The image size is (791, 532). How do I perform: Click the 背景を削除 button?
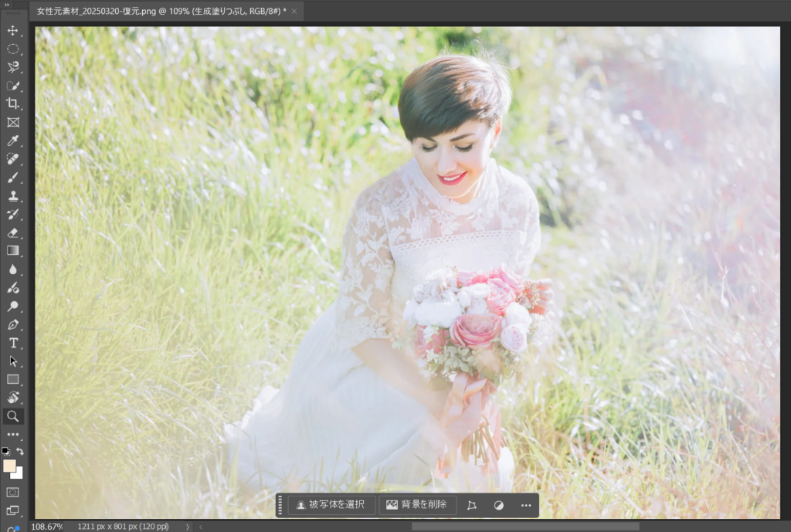point(417,505)
